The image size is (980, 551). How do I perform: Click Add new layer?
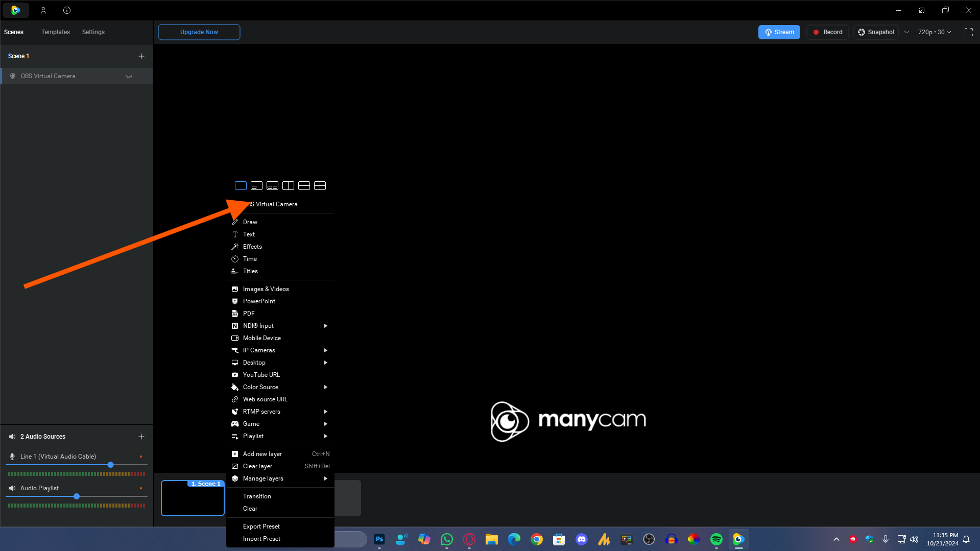click(280, 454)
